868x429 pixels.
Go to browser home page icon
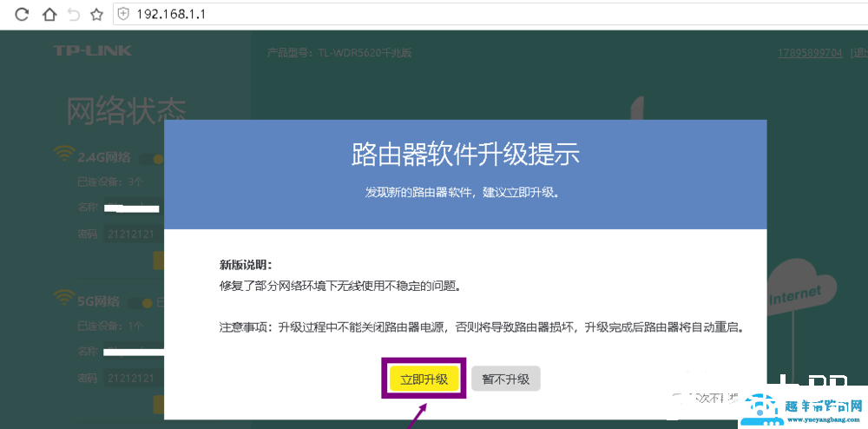(x=49, y=15)
